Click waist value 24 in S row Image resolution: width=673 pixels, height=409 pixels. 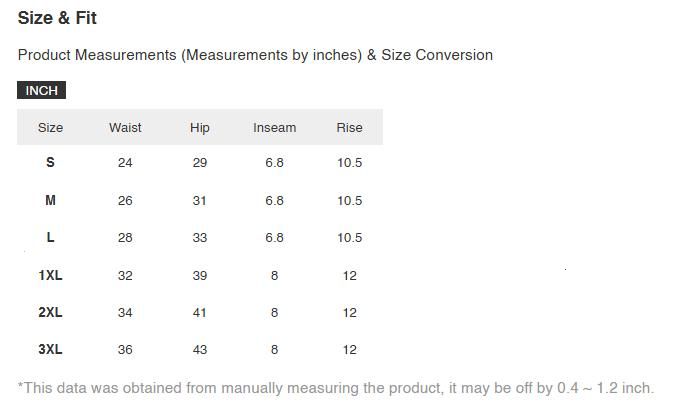coord(125,163)
